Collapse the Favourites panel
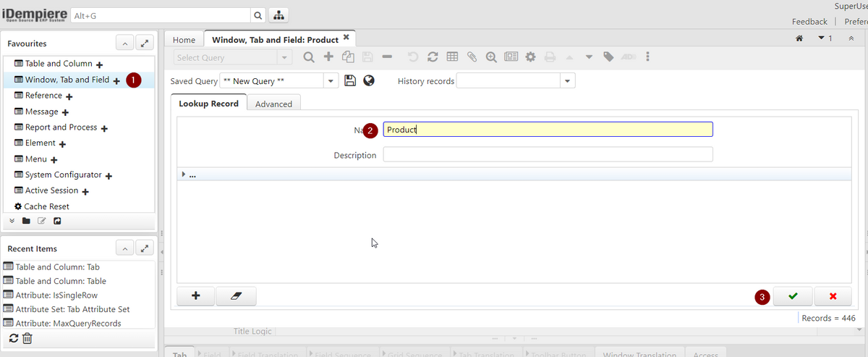The height and width of the screenshot is (357, 868). 124,44
